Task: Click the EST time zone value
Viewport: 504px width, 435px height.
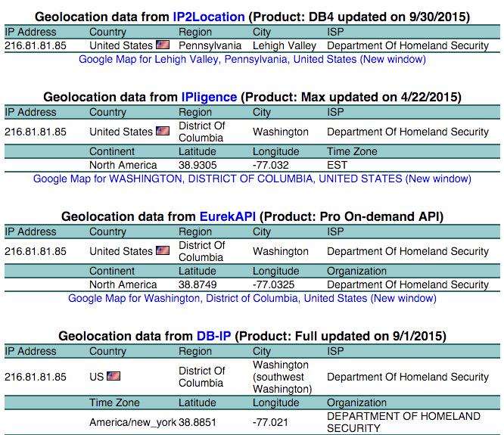Action: 337,165
